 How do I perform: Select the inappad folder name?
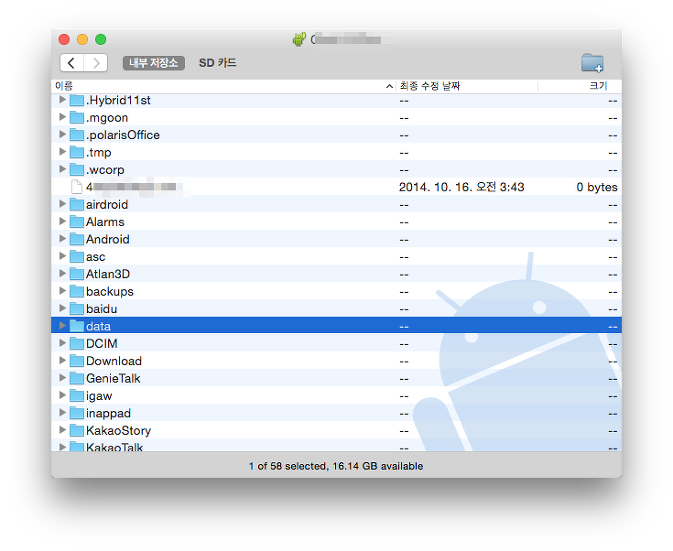[x=108, y=413]
